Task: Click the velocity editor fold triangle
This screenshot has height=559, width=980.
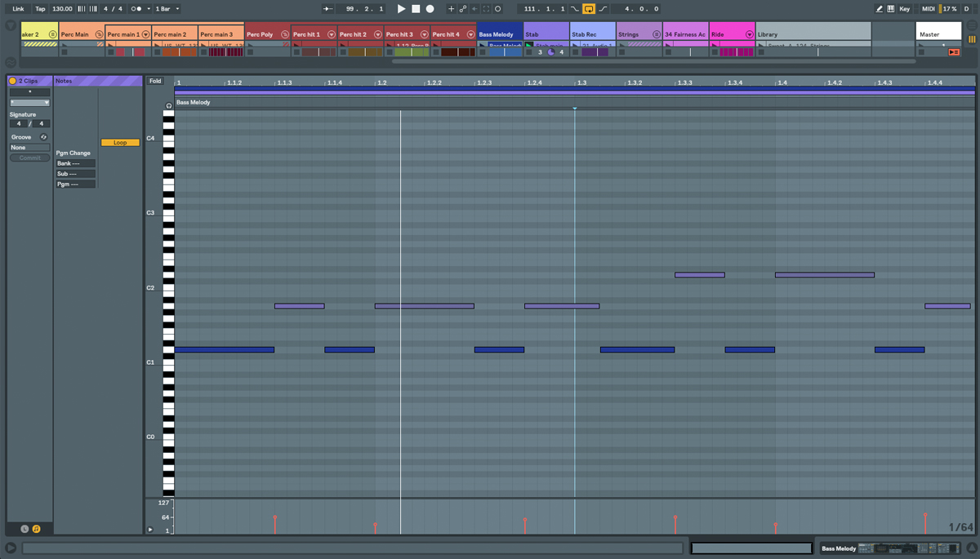Action: point(150,530)
